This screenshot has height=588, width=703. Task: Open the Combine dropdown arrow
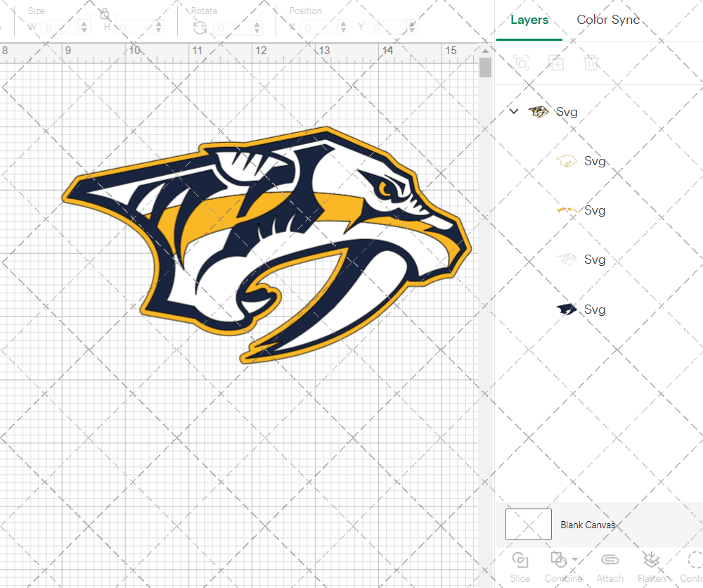tap(576, 560)
